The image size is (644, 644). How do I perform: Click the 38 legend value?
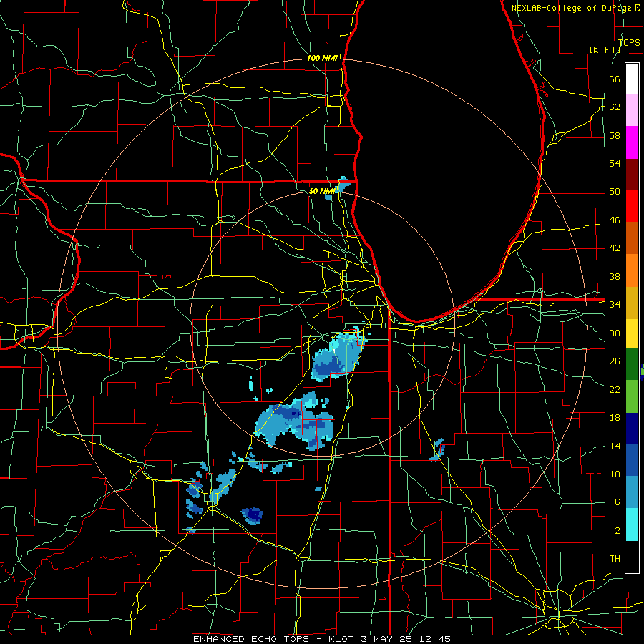point(615,276)
